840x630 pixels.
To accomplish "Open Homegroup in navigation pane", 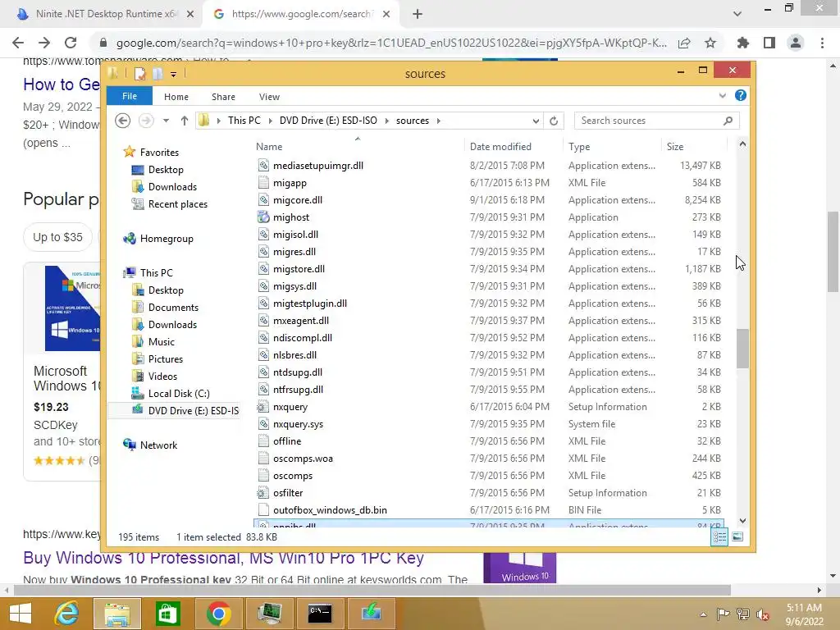I will pyautogui.click(x=167, y=239).
